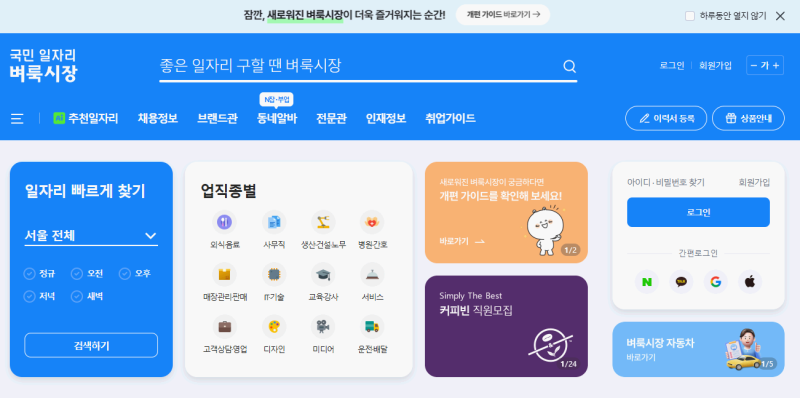
Task: Open 커피빈 직원모집 banner
Action: [506, 327]
